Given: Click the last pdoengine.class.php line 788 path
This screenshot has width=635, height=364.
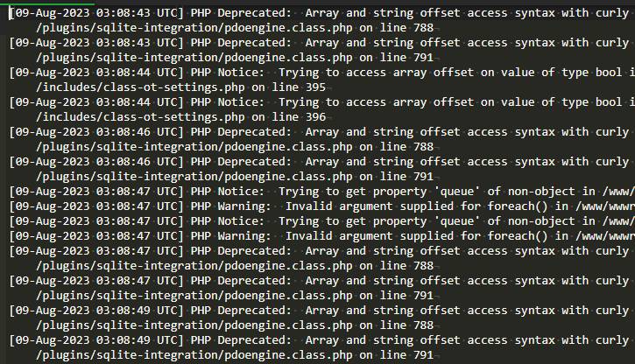Looking at the screenshot, I should point(235,325).
